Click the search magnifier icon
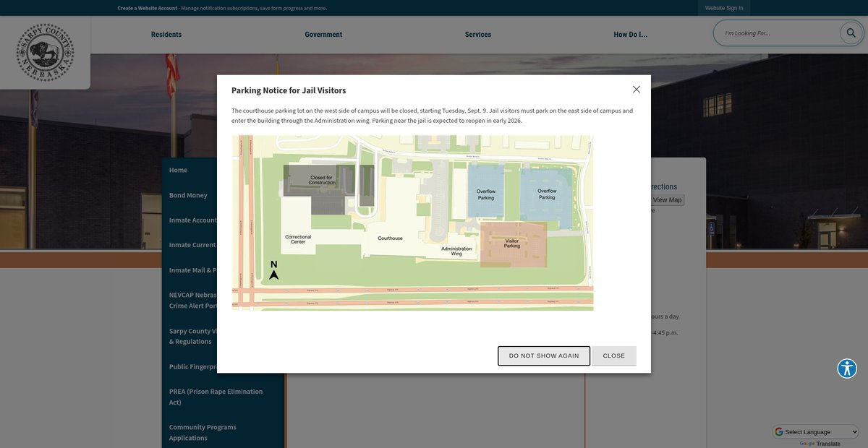 tap(851, 33)
